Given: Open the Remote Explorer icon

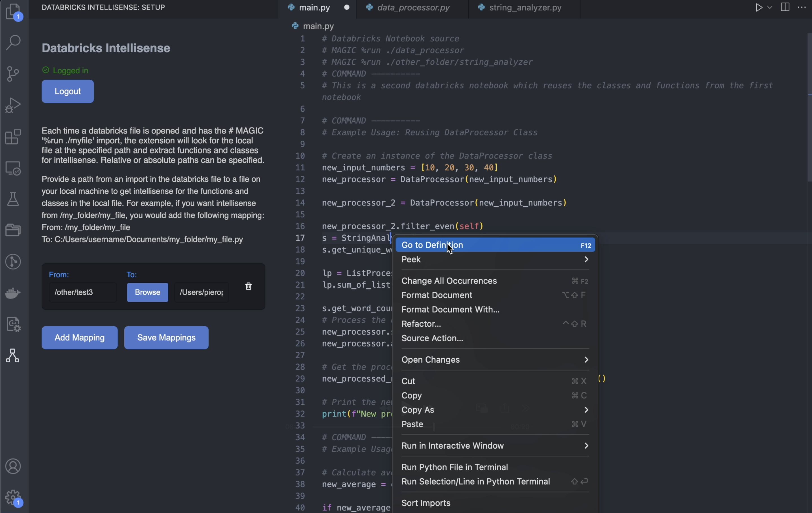Looking at the screenshot, I should [x=13, y=168].
